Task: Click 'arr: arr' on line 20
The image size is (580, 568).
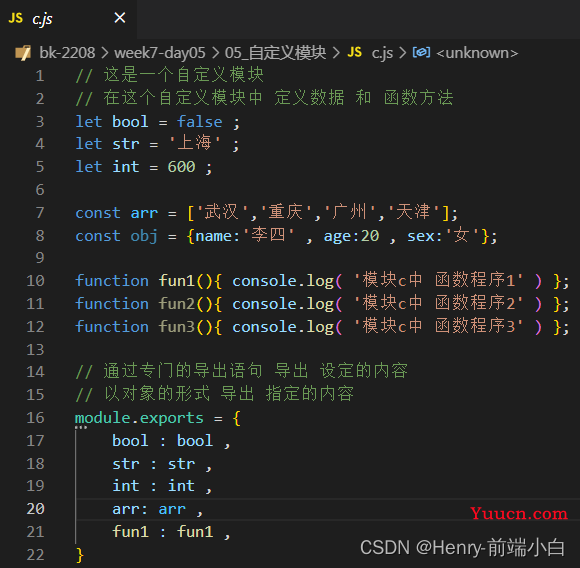Action: point(149,510)
